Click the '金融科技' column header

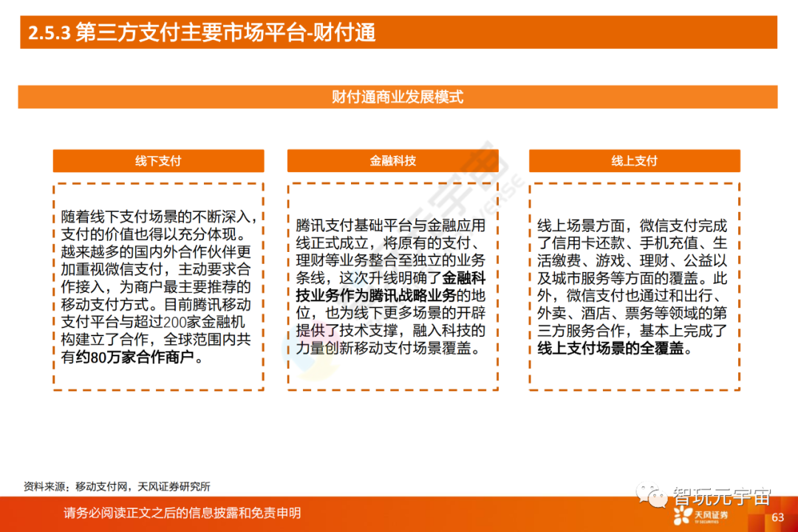393,161
